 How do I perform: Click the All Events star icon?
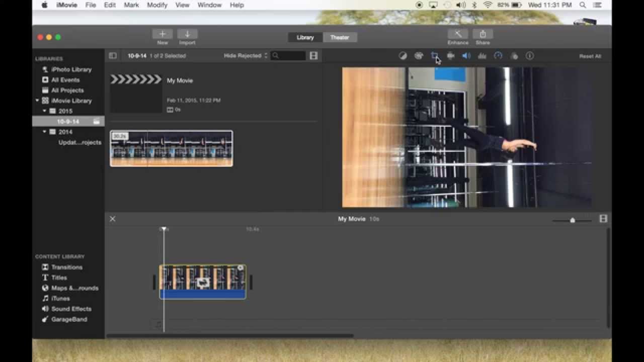(x=45, y=80)
